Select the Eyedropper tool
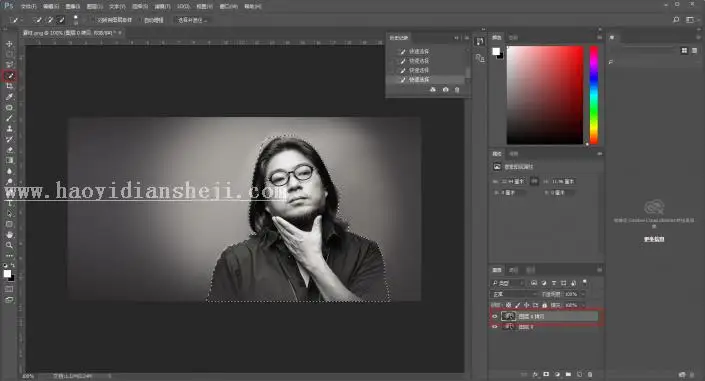The image size is (705, 381). click(x=9, y=97)
